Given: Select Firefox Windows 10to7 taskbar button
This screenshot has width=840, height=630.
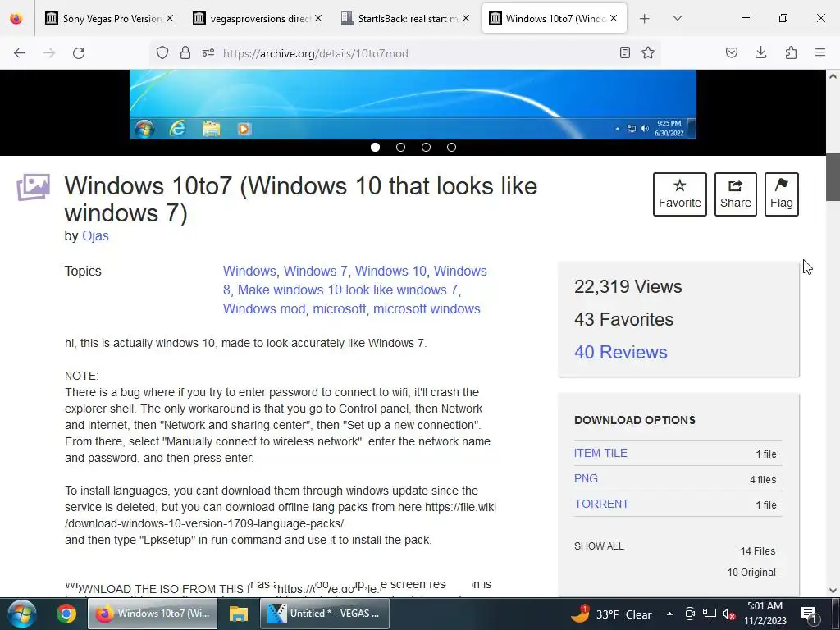Looking at the screenshot, I should click(x=152, y=614).
